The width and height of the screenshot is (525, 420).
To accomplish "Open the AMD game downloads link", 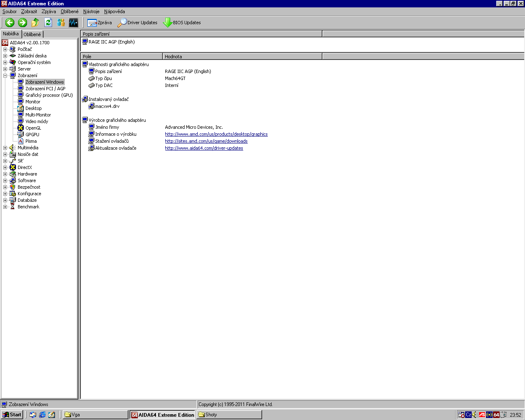I will [x=206, y=141].
